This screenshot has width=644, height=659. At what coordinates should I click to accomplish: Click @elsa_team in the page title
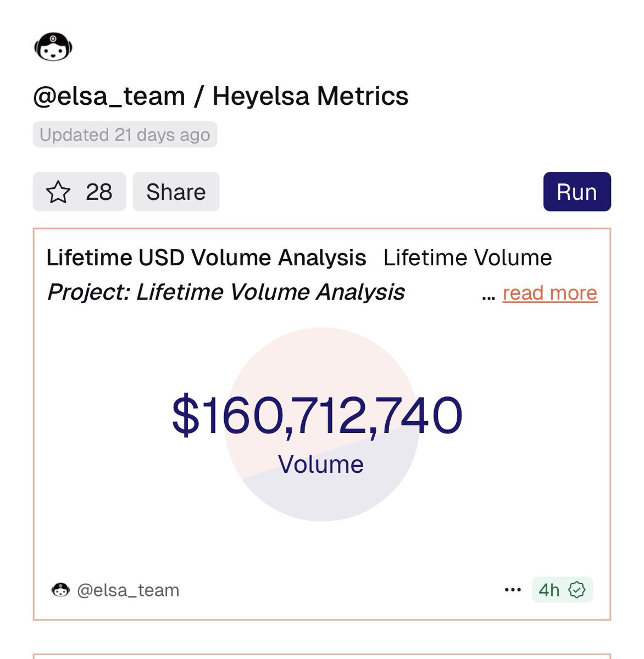coord(109,97)
